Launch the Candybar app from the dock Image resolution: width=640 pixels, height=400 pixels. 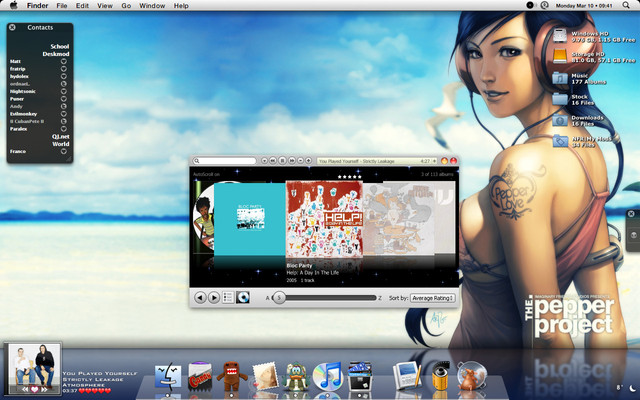point(200,376)
